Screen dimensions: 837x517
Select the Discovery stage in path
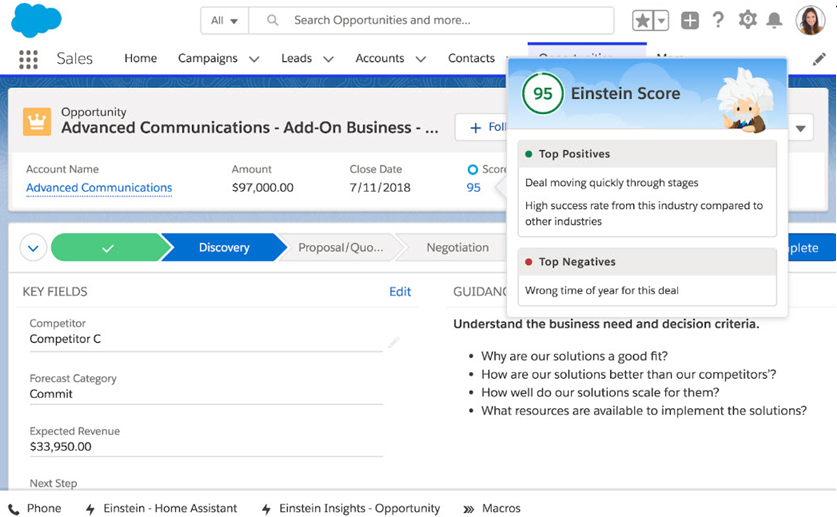click(223, 248)
